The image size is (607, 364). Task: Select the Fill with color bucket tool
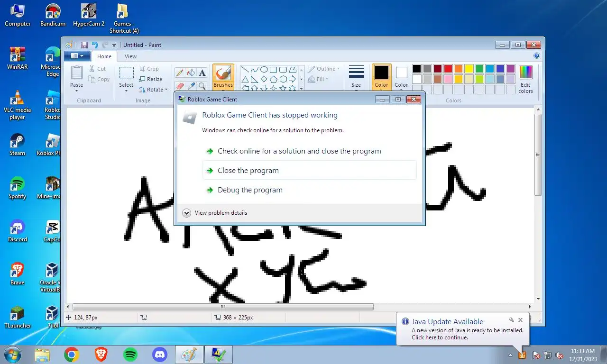[x=191, y=73]
